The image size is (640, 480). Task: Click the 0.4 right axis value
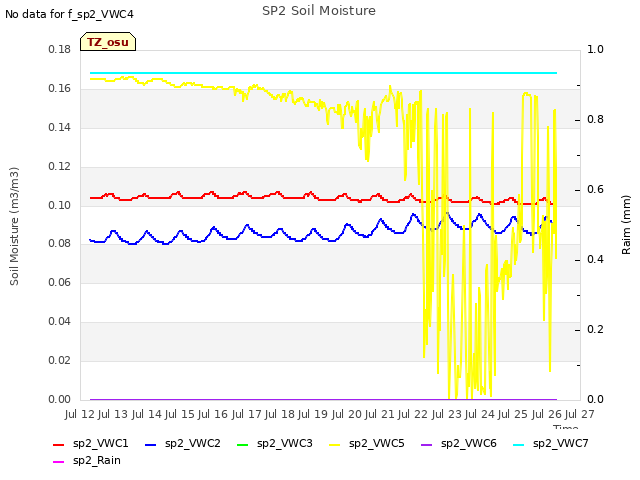pyautogui.click(x=595, y=260)
